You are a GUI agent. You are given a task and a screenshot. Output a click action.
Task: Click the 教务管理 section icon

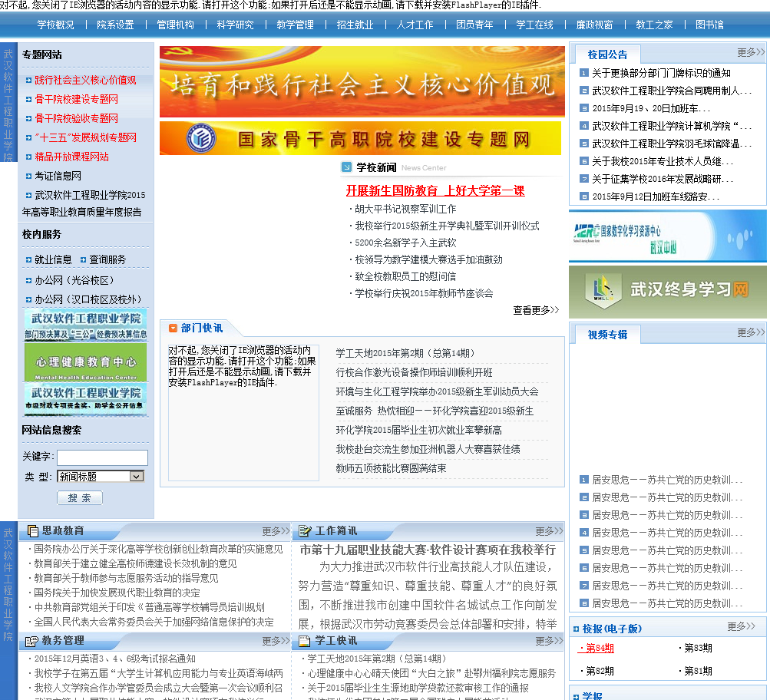pos(32,641)
